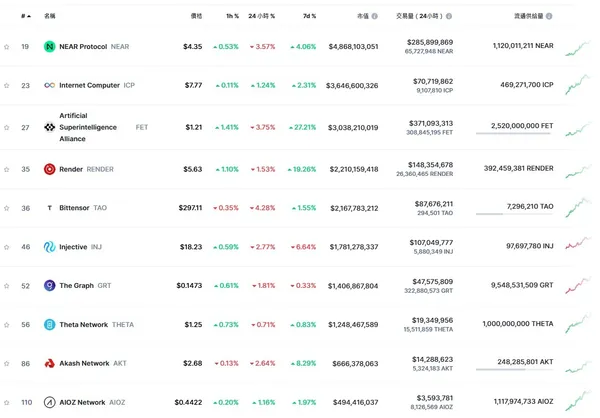This screenshot has width=600, height=418.
Task: Toggle the watchlist star for Bittensor
Action: (7, 208)
